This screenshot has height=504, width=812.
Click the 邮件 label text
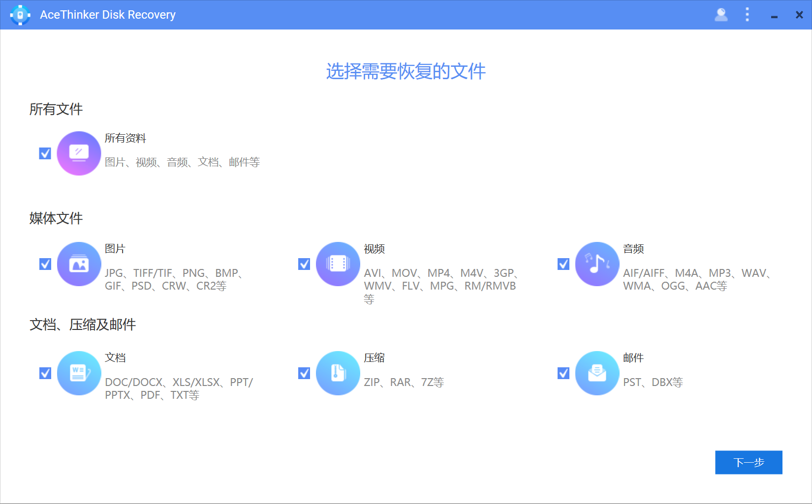click(x=633, y=358)
